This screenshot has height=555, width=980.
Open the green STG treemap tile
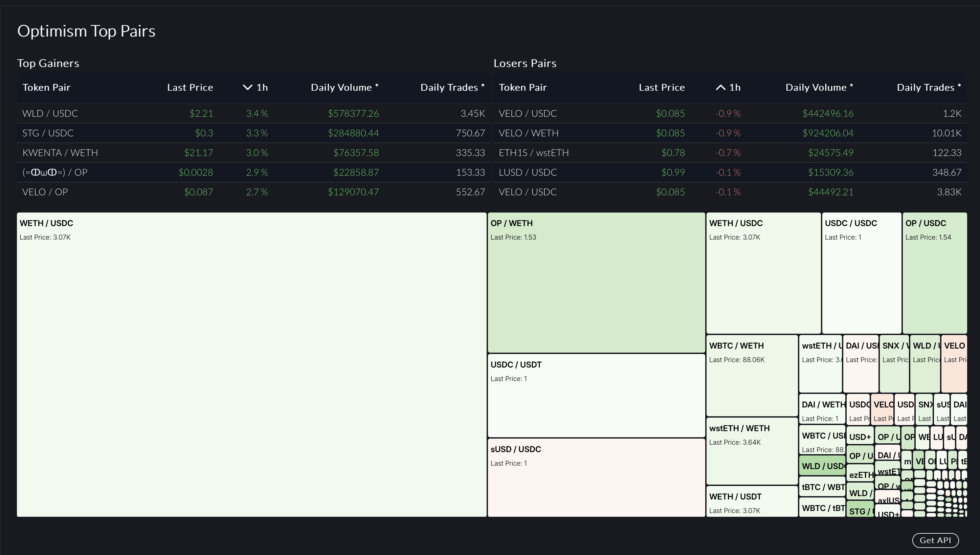[860, 510]
